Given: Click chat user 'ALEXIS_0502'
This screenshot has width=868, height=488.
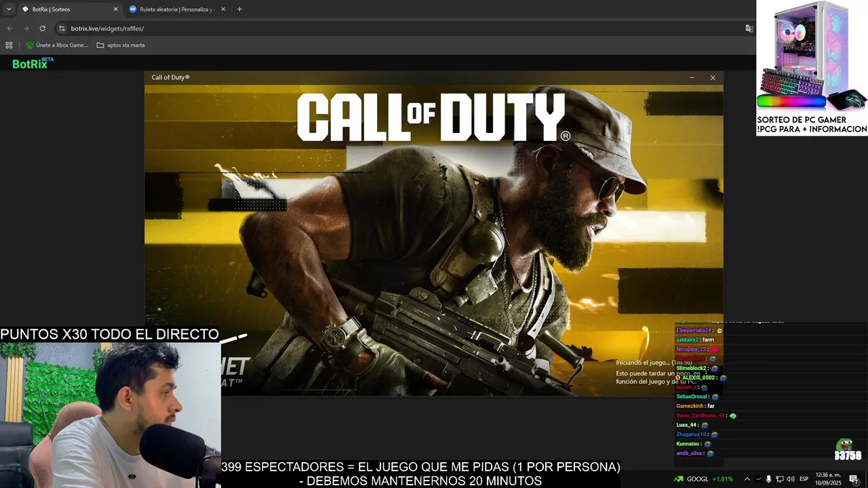Looking at the screenshot, I should [698, 378].
